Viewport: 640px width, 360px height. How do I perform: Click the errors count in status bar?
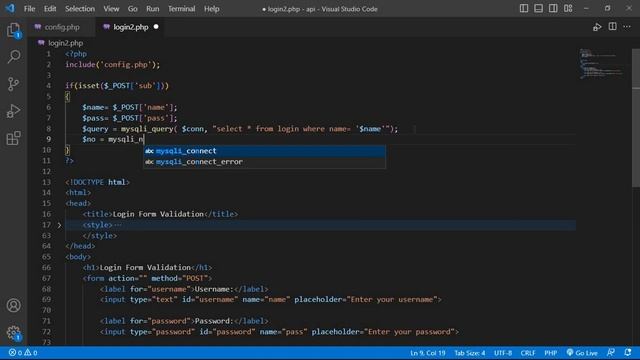[16, 353]
